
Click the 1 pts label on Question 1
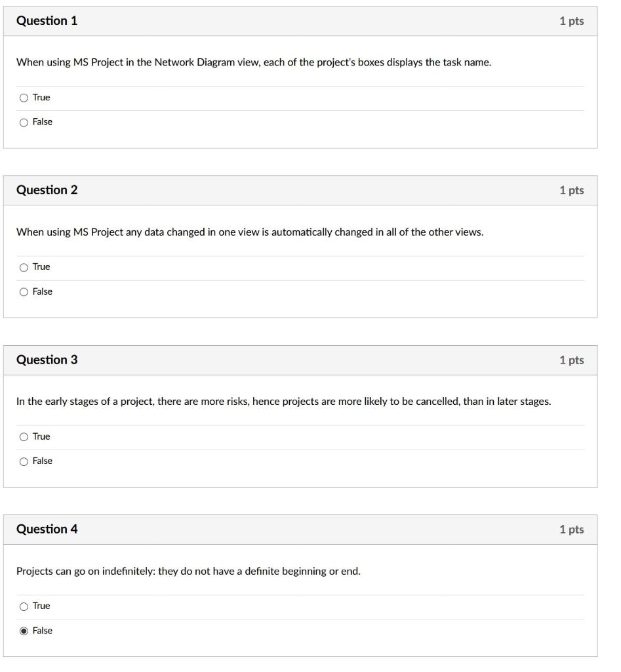572,20
